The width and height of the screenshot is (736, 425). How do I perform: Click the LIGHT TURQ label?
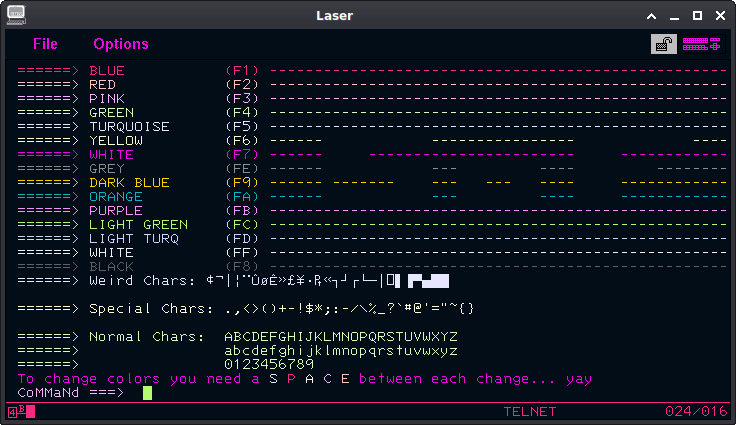coord(134,239)
